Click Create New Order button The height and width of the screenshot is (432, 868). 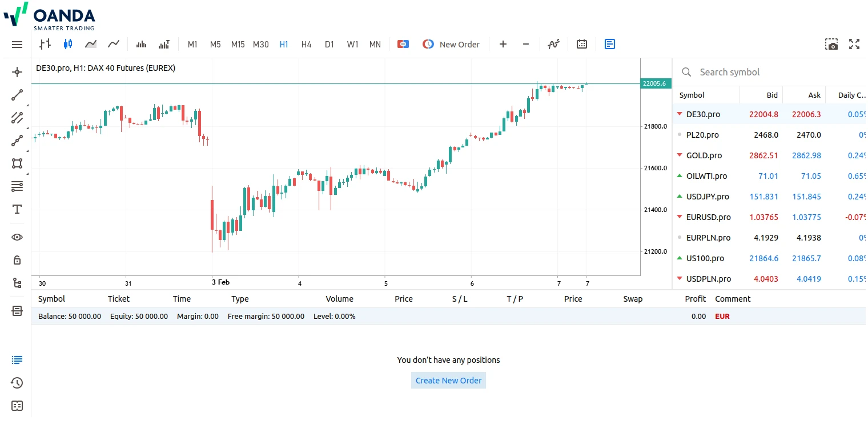[448, 381]
